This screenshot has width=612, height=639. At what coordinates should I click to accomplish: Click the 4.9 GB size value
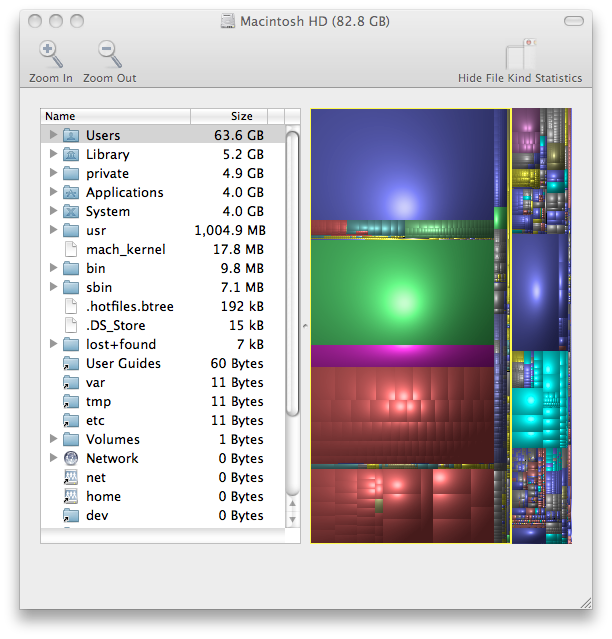click(x=243, y=173)
